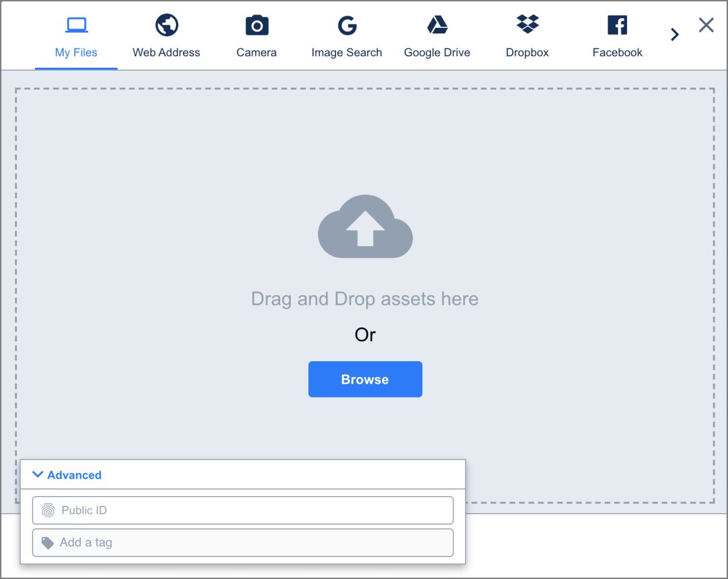728x579 pixels.
Task: Click into the Add a tag field
Action: tap(254, 543)
